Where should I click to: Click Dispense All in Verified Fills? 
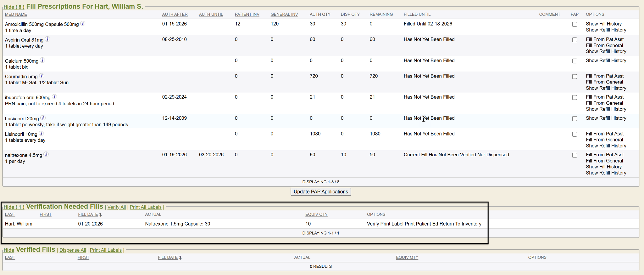tap(73, 250)
